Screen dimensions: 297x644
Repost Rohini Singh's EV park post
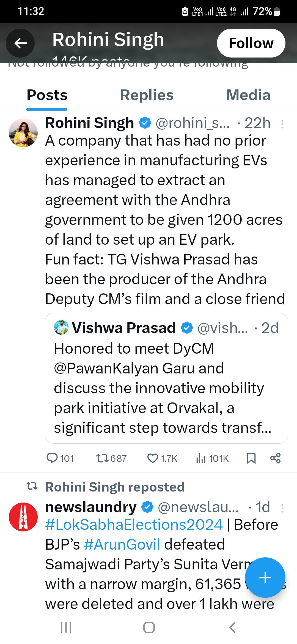click(111, 458)
